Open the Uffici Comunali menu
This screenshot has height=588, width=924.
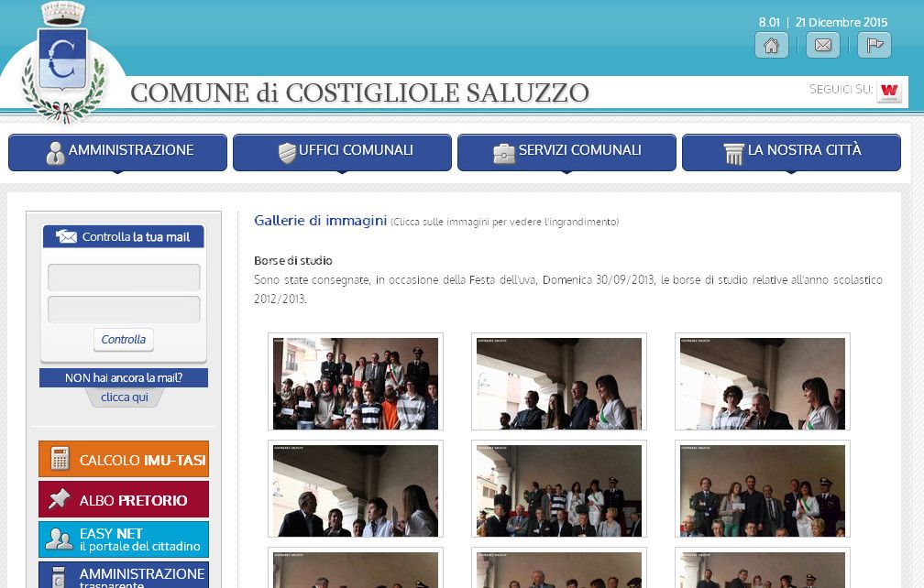pos(342,152)
